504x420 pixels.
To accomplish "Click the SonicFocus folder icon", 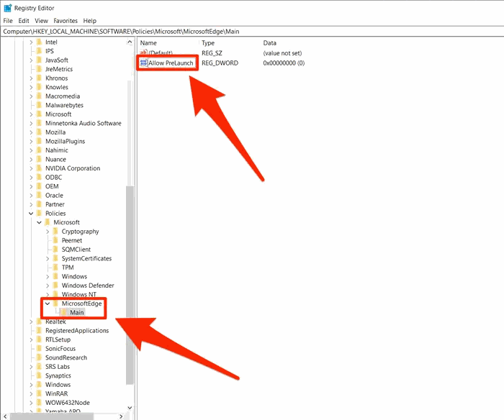I will click(x=40, y=348).
